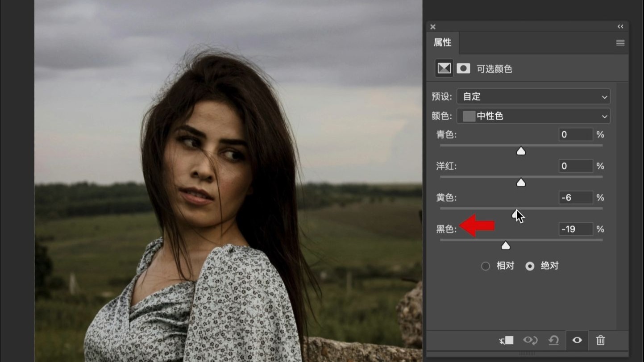The height and width of the screenshot is (362, 644).
Task: Click the view previous state icon
Action: tap(530, 340)
